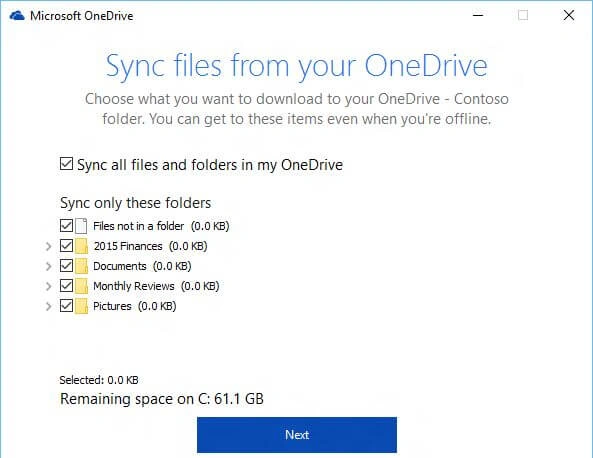Close the Microsoft OneDrive dialog
Viewport: 593px width, 458px height.
tap(568, 16)
